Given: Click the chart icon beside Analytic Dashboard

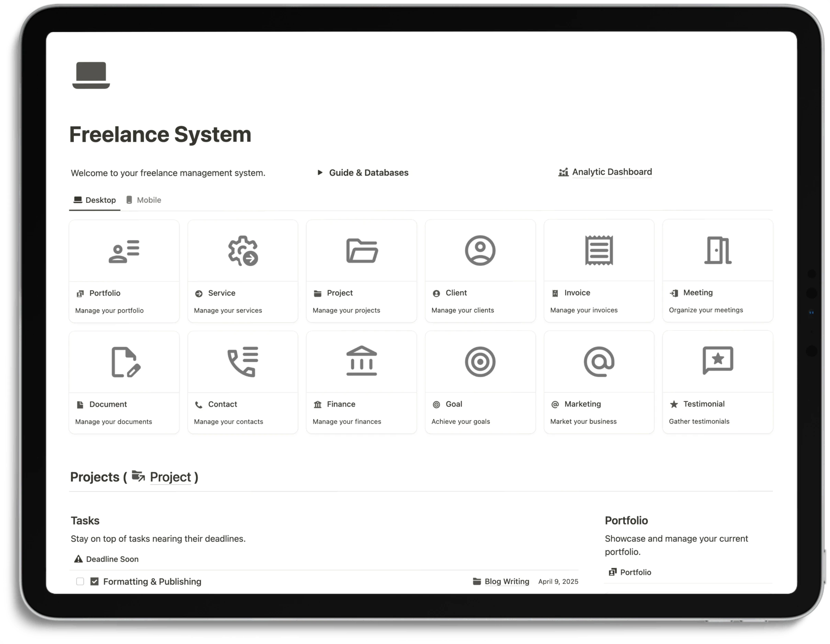Looking at the screenshot, I should click(563, 172).
